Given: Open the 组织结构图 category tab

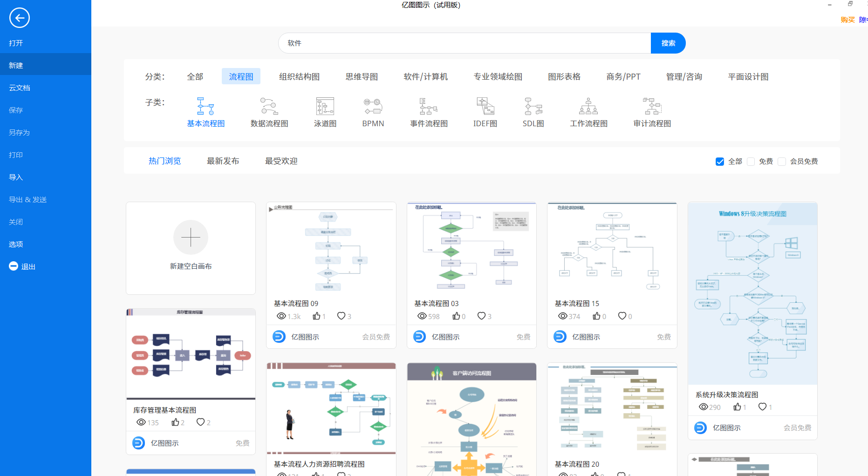Looking at the screenshot, I should tap(299, 76).
